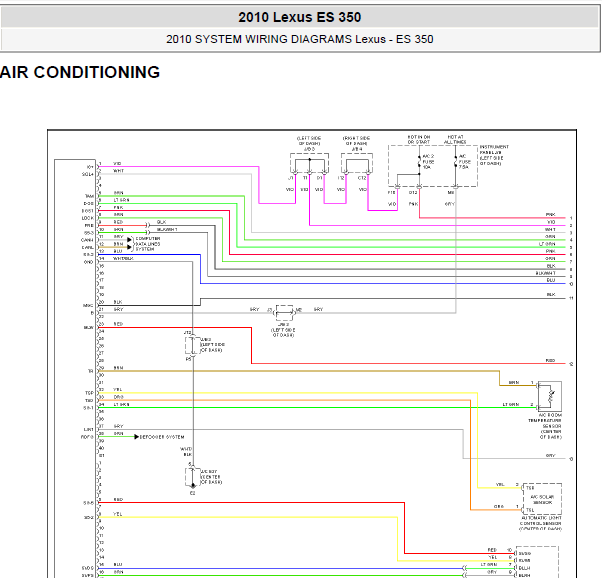Click the 'DEFOGGER SYSTEM' label
Image resolution: width=602 pixels, height=578 pixels.
(162, 437)
